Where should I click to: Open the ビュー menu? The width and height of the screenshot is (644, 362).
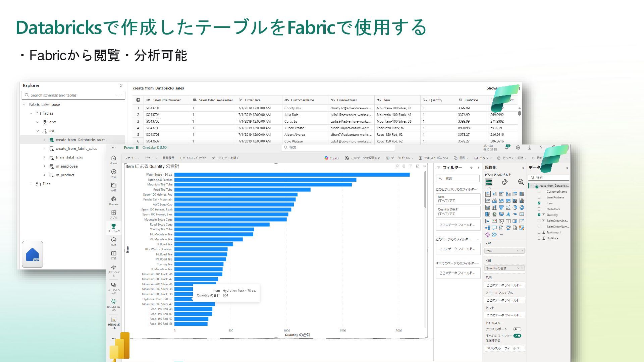click(150, 158)
